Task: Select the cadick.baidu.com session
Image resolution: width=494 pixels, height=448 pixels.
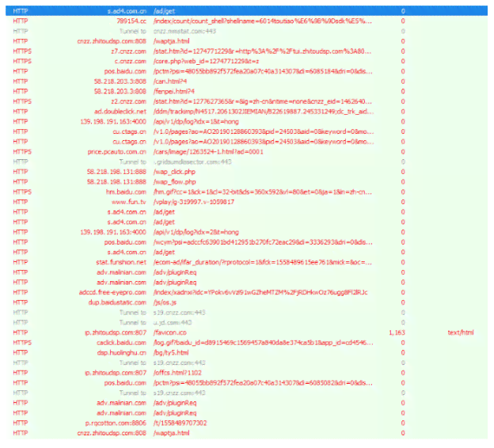Action: coord(246,343)
